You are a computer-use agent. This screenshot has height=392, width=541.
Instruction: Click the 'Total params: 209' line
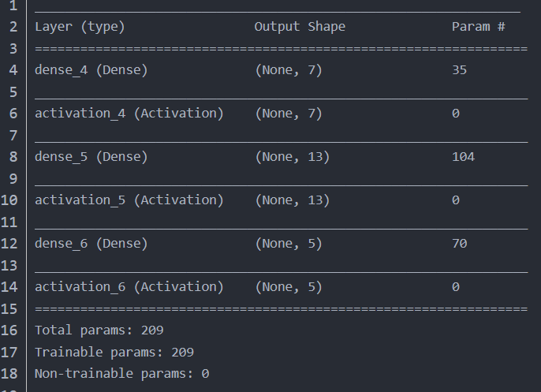(x=99, y=330)
